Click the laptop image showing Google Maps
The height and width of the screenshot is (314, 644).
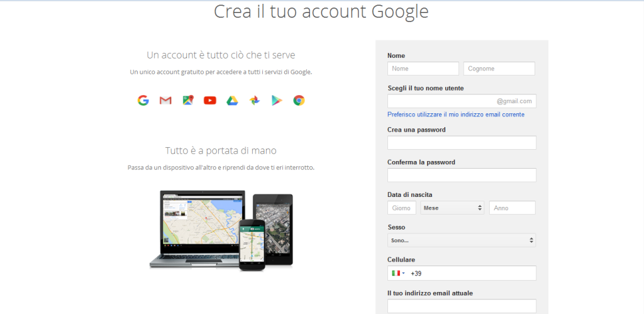coord(196,228)
